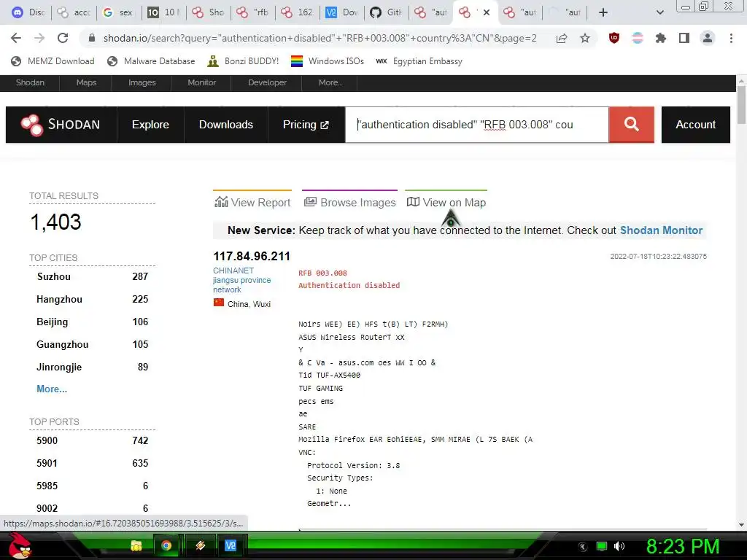
Task: Click the 8:23 PM taskbar clock
Action: [x=683, y=546]
